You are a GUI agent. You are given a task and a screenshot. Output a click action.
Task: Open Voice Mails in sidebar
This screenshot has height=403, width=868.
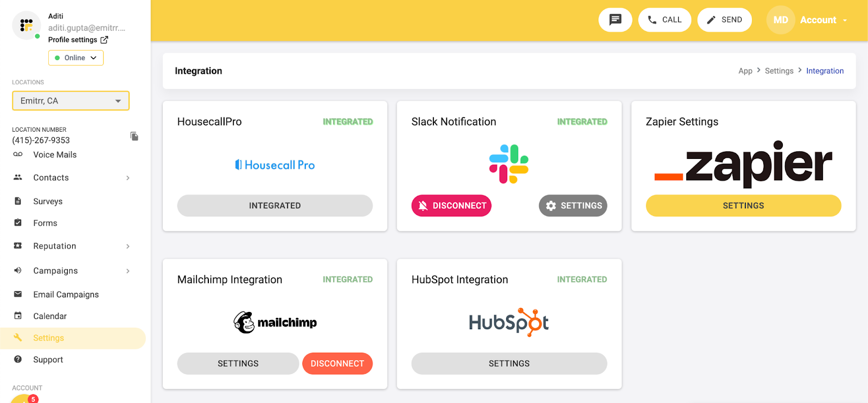click(x=55, y=155)
